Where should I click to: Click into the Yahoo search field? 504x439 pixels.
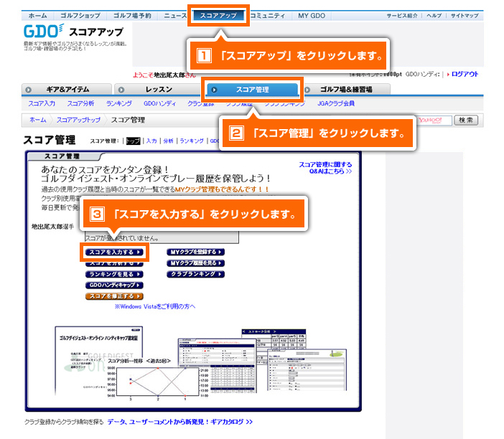434,121
